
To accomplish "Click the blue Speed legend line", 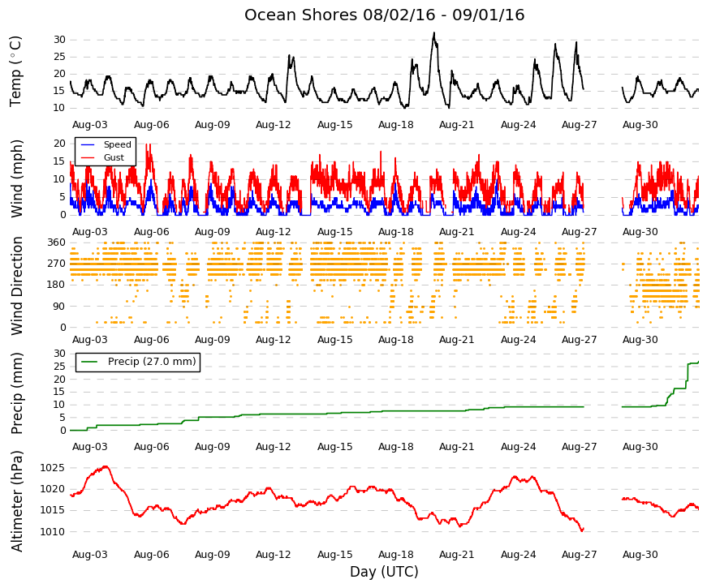I will 88,144.
